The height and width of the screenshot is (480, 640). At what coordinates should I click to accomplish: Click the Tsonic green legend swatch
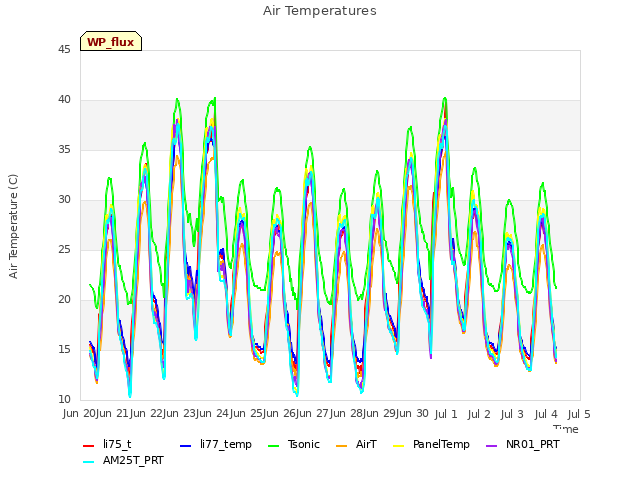pyautogui.click(x=273, y=446)
